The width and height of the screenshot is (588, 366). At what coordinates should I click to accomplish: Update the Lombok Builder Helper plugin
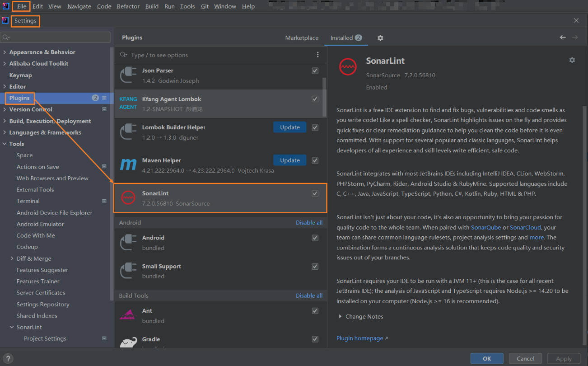tap(289, 127)
